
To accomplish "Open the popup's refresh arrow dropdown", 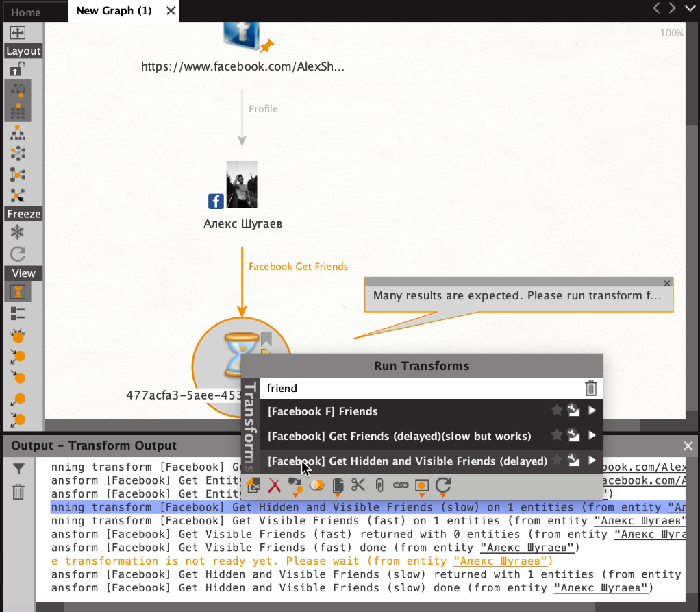I will [x=443, y=486].
